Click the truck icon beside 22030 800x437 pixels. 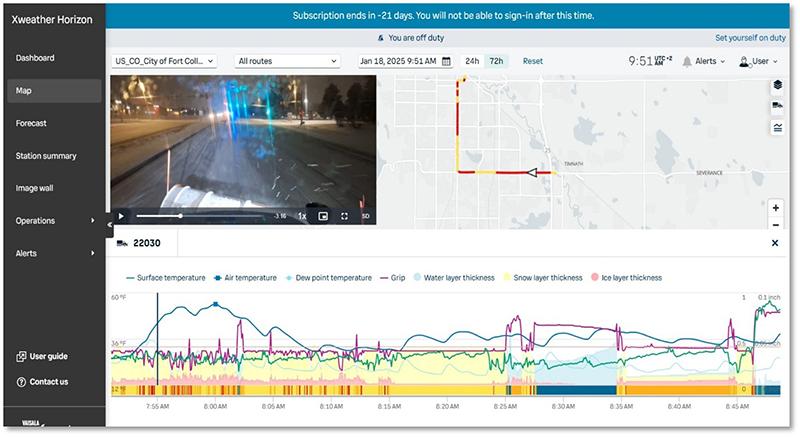click(x=122, y=243)
